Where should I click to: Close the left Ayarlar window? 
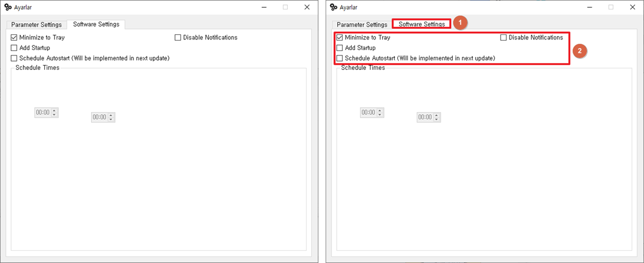[x=307, y=7]
